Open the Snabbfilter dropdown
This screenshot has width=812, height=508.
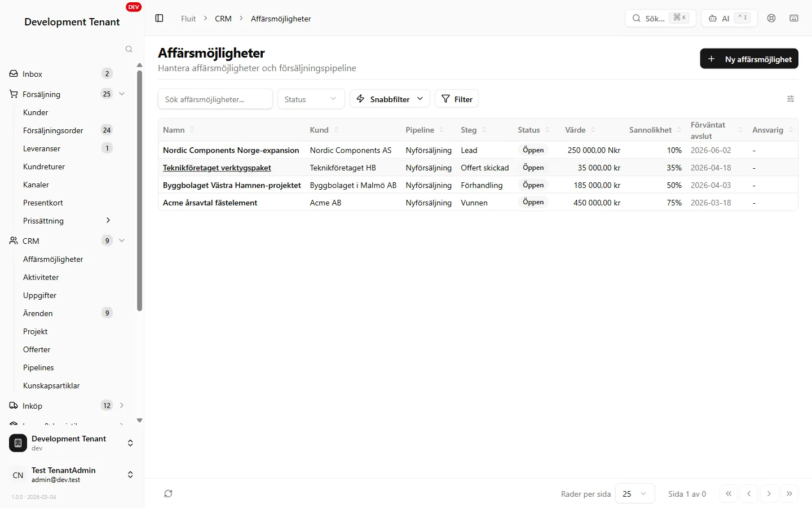tap(390, 99)
